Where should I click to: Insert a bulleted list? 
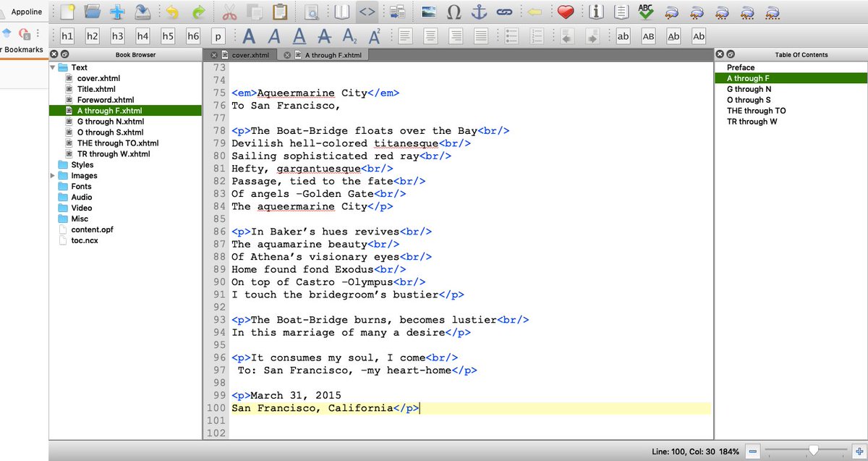coord(511,36)
